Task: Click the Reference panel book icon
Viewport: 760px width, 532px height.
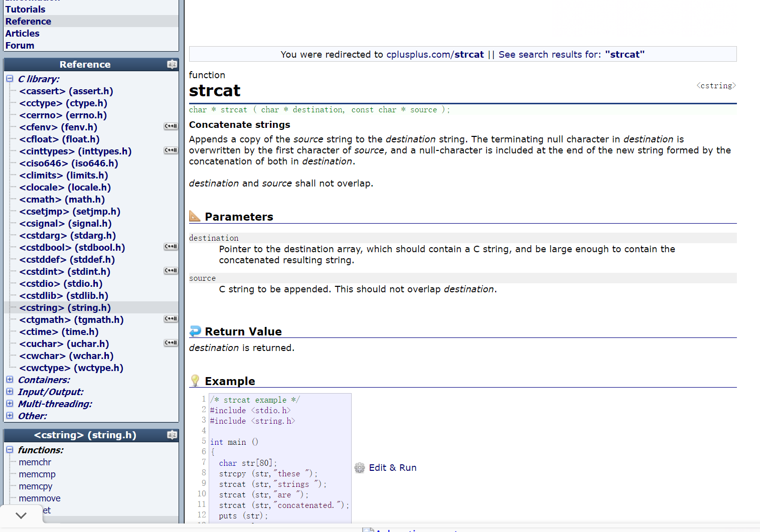Action: click(172, 64)
